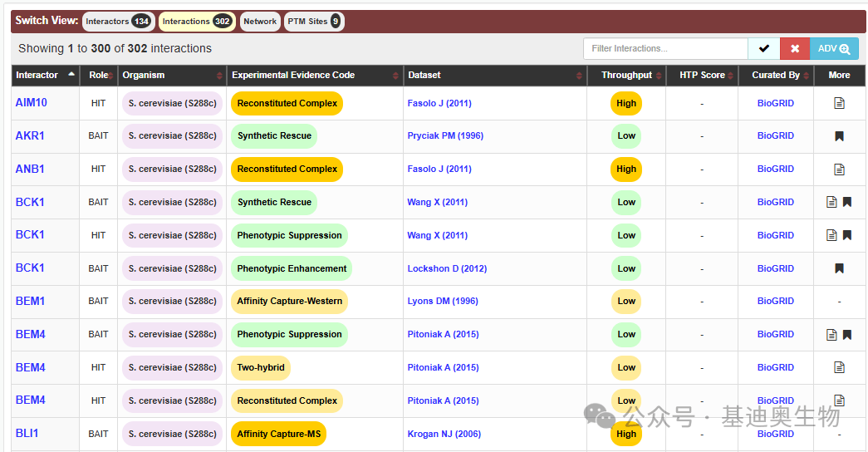Click bookmark icon in BCK1 Phenotypic Suppression row

(847, 235)
